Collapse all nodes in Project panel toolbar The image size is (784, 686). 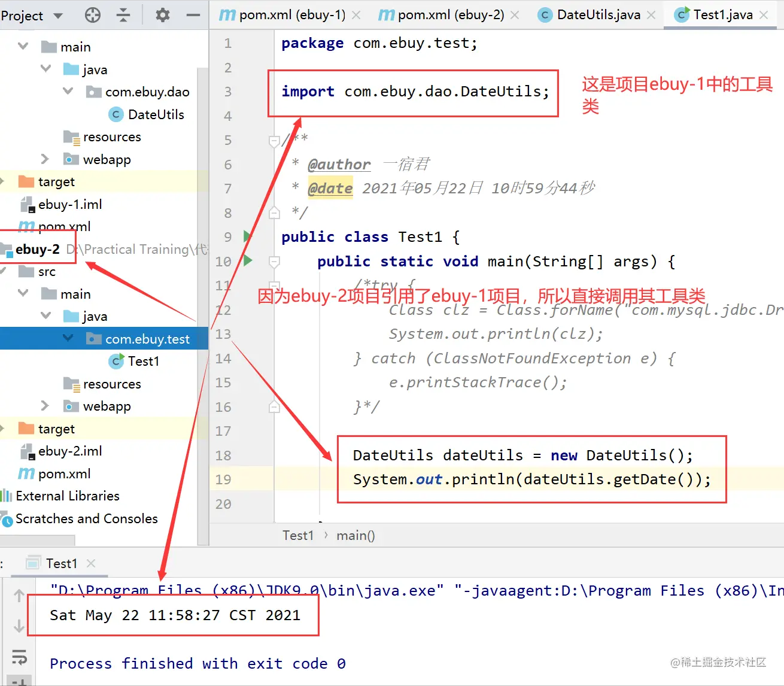coord(123,15)
